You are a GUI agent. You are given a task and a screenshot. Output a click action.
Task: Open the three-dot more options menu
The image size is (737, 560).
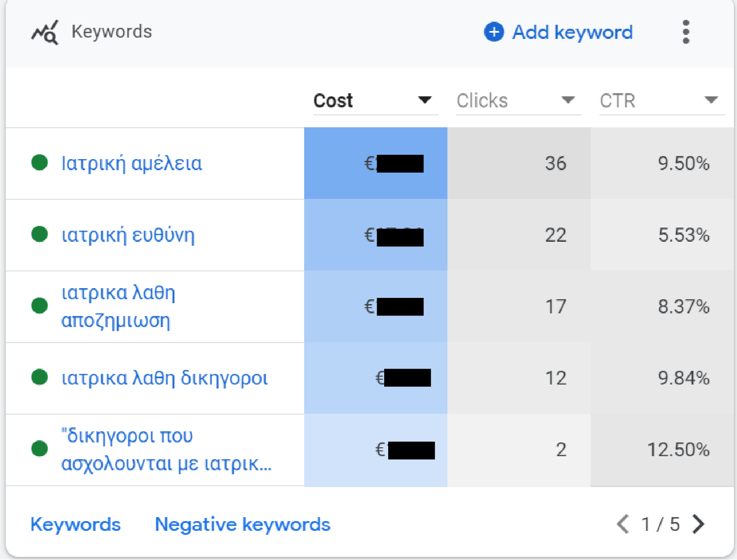click(x=686, y=32)
